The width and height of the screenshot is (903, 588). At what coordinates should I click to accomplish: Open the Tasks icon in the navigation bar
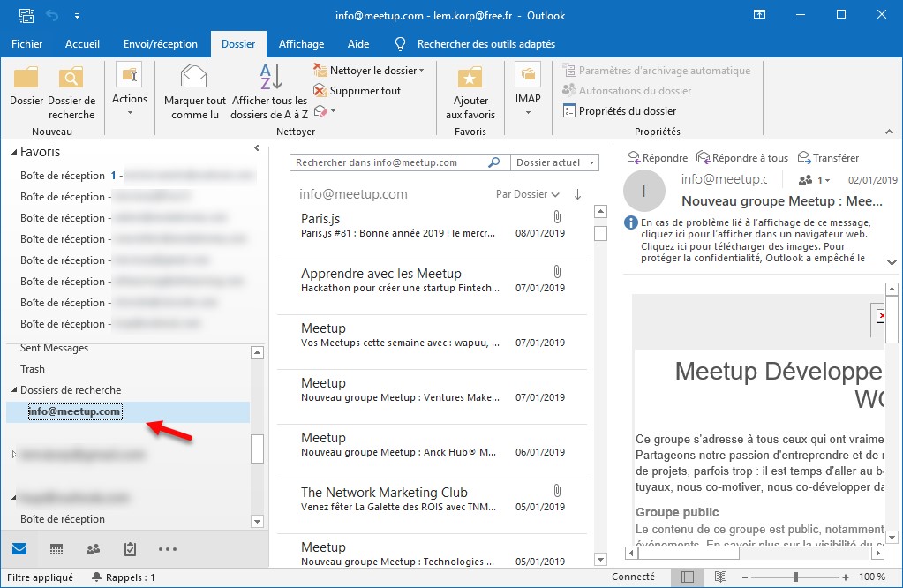pos(130,549)
